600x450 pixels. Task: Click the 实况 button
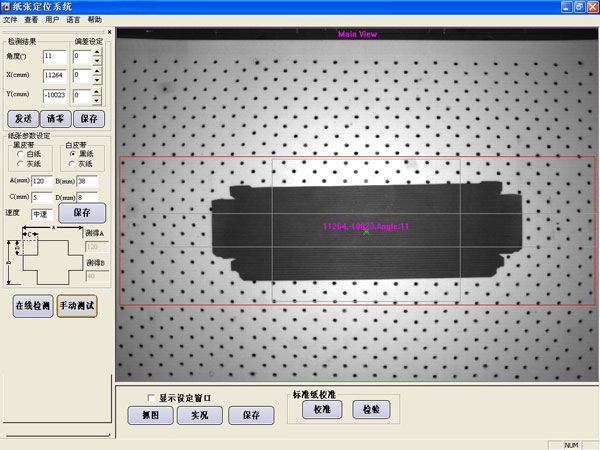200,415
